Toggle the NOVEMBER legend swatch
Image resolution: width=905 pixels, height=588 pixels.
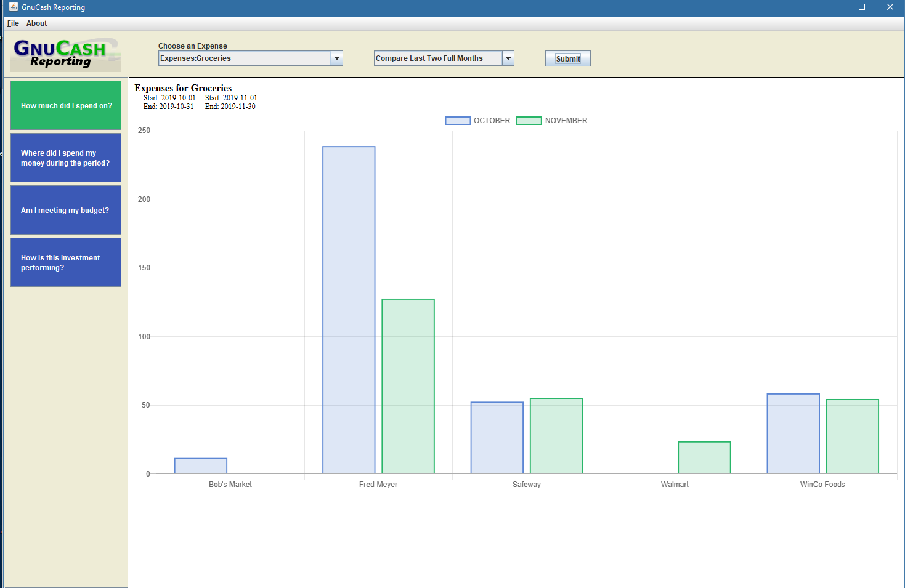(x=529, y=121)
